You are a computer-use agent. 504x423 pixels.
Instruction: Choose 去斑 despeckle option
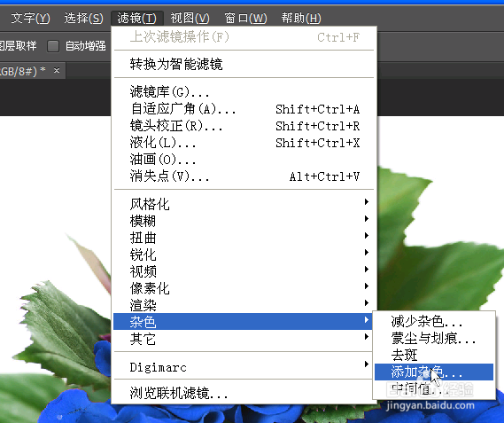434,355
